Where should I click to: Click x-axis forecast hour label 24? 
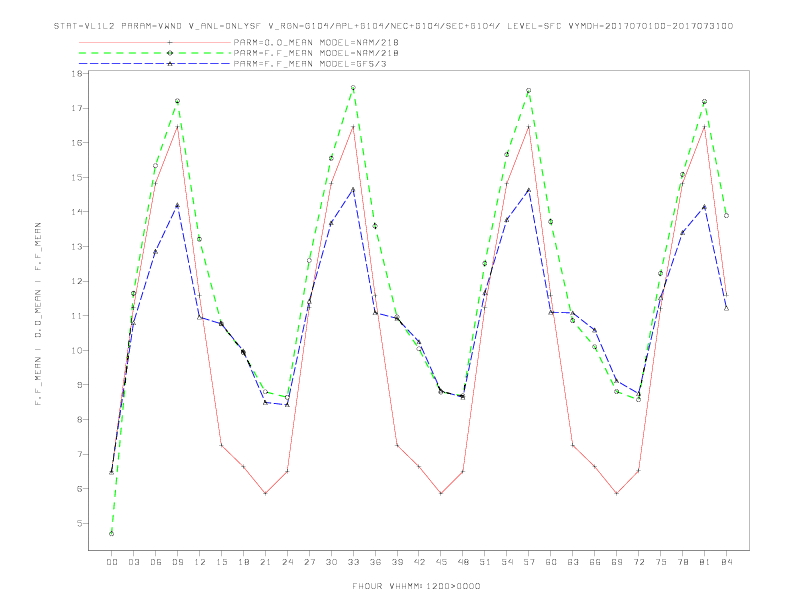coord(287,562)
